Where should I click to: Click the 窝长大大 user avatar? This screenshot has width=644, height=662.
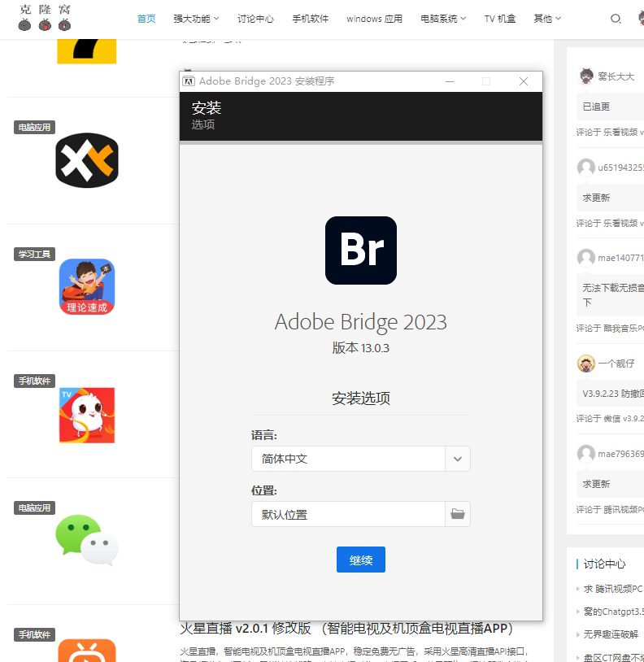(x=585, y=76)
